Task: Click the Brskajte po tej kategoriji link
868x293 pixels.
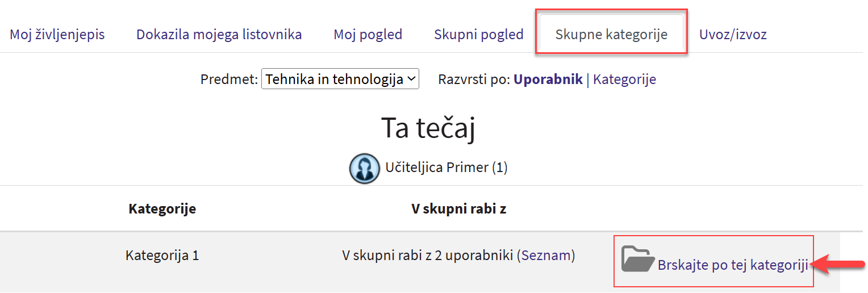Action: [732, 265]
